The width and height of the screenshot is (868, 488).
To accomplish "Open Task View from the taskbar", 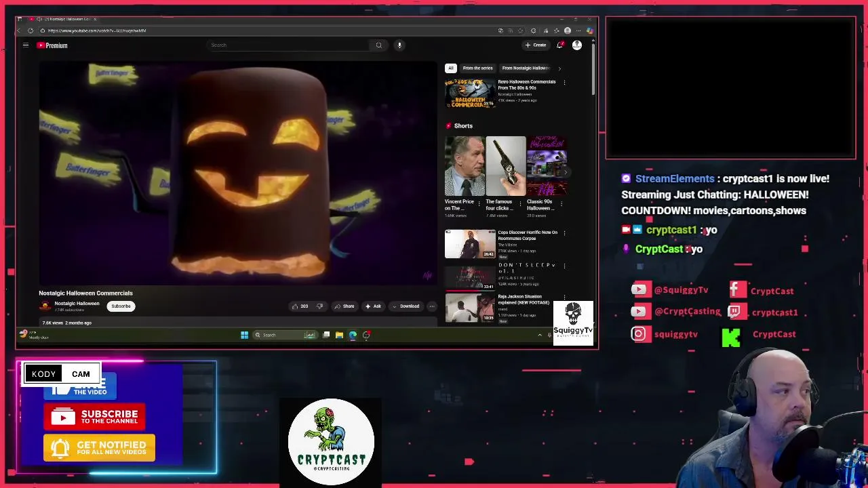I will click(x=326, y=335).
